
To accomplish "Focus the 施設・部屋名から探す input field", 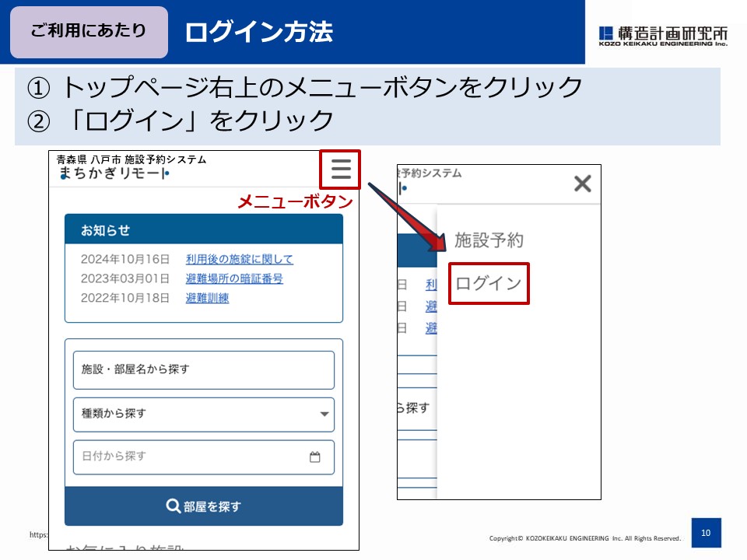I will [203, 369].
